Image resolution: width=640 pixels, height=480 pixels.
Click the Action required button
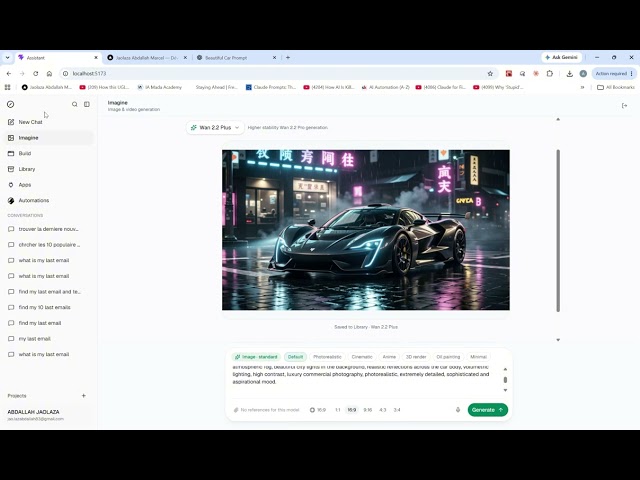click(614, 73)
